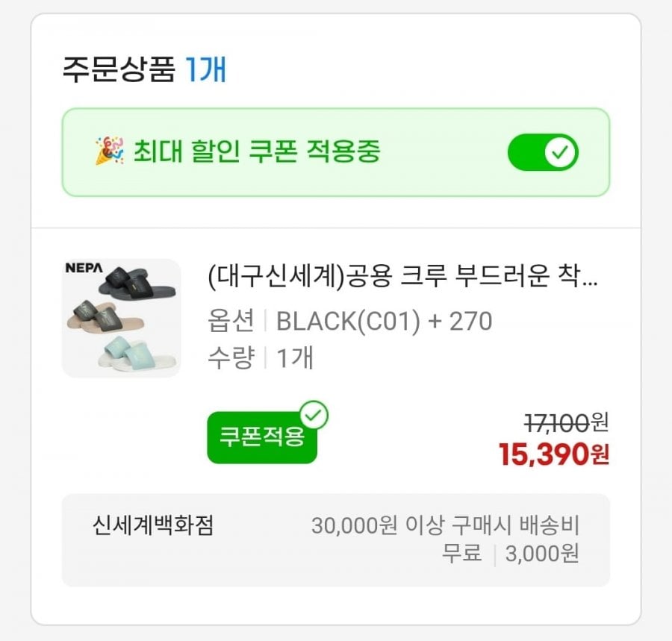Click the 30,000원 이상 구매시 배송비 notice
Screen dimensions: 672x641
coord(445,526)
